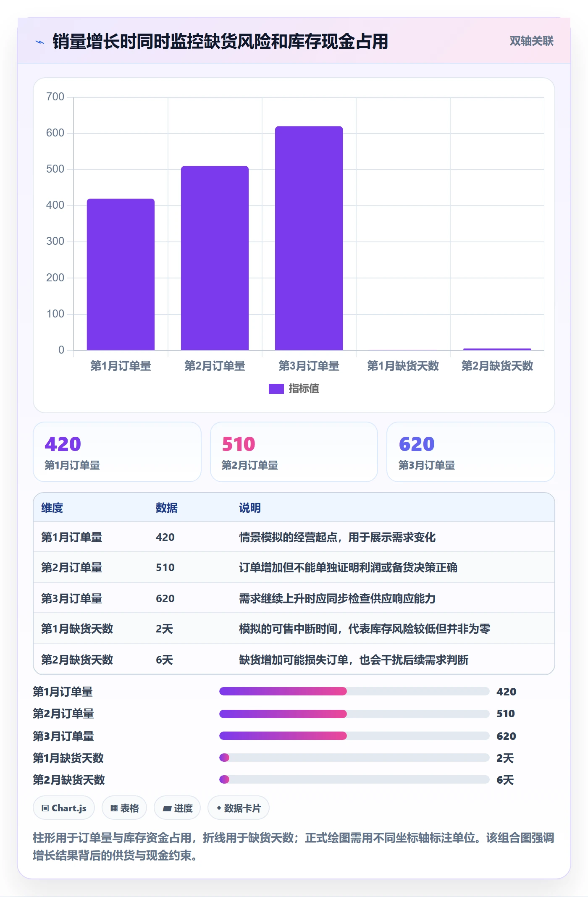This screenshot has height=897, width=588.
Task: Click the 表格 tag
Action: [124, 808]
